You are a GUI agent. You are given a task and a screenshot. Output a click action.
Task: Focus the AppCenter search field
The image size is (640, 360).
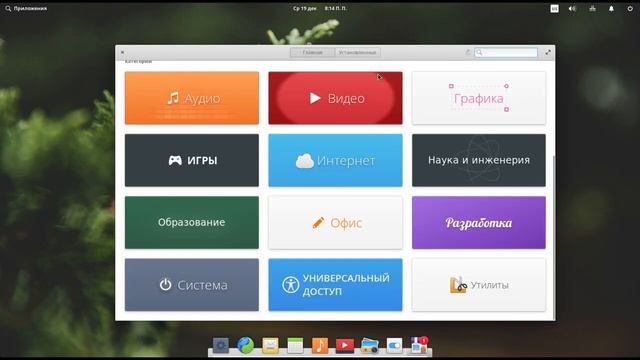point(506,52)
